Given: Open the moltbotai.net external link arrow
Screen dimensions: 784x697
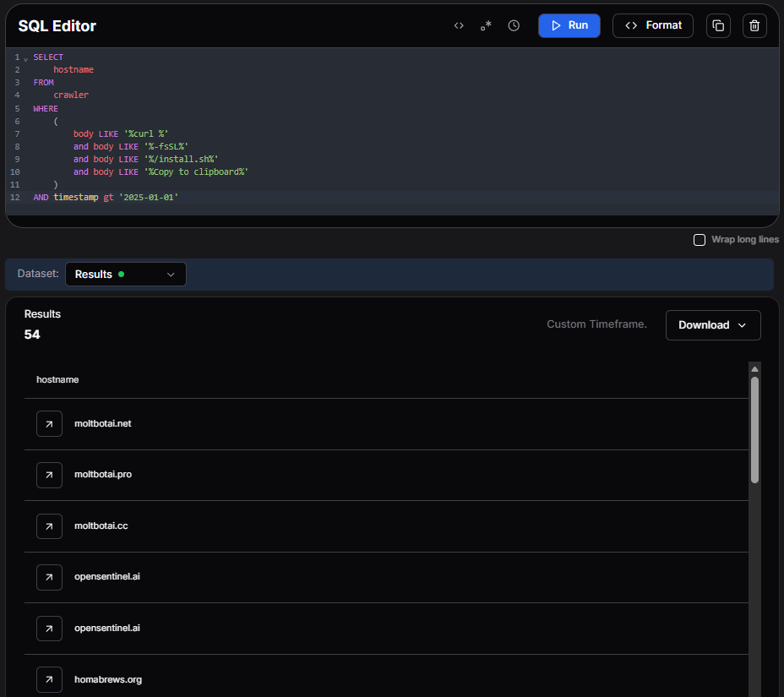Looking at the screenshot, I should click(49, 423).
